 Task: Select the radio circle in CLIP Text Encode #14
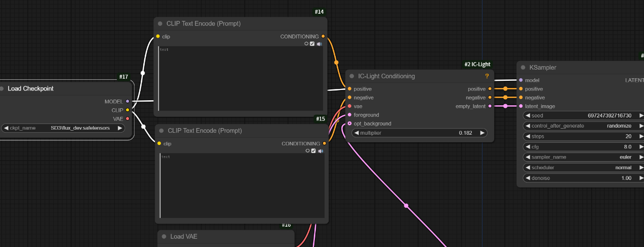click(306, 44)
